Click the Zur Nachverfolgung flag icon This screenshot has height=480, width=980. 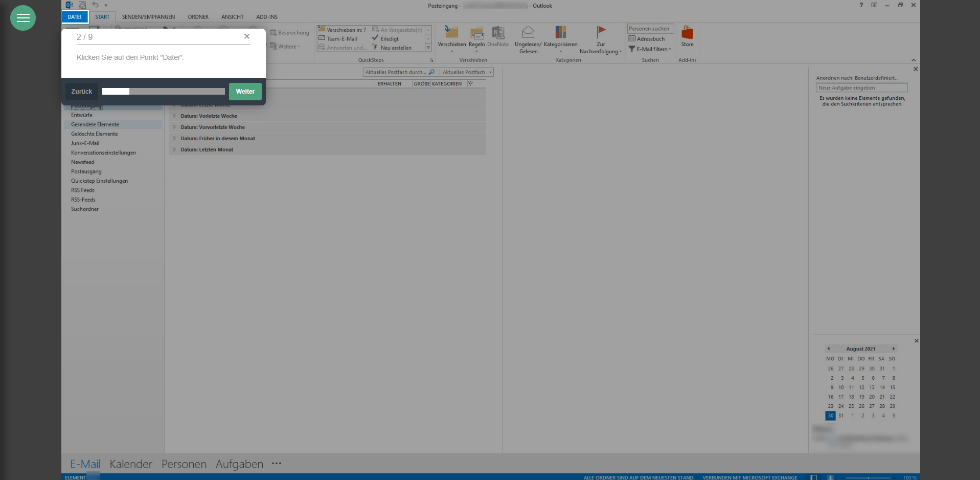[x=601, y=33]
